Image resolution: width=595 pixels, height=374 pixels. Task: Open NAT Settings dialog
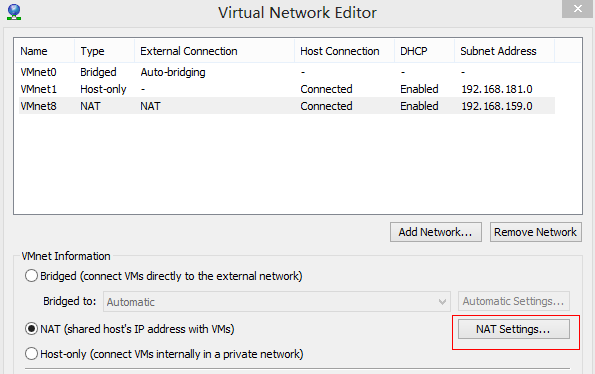pyautogui.click(x=513, y=329)
